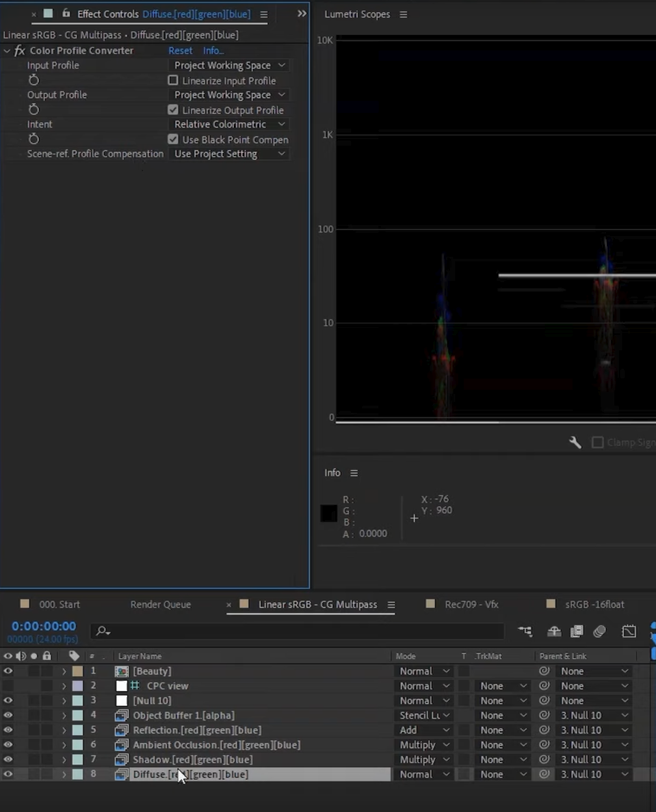Expand the Object Buffer 1 layer properties
This screenshot has height=812, width=656.
point(64,715)
